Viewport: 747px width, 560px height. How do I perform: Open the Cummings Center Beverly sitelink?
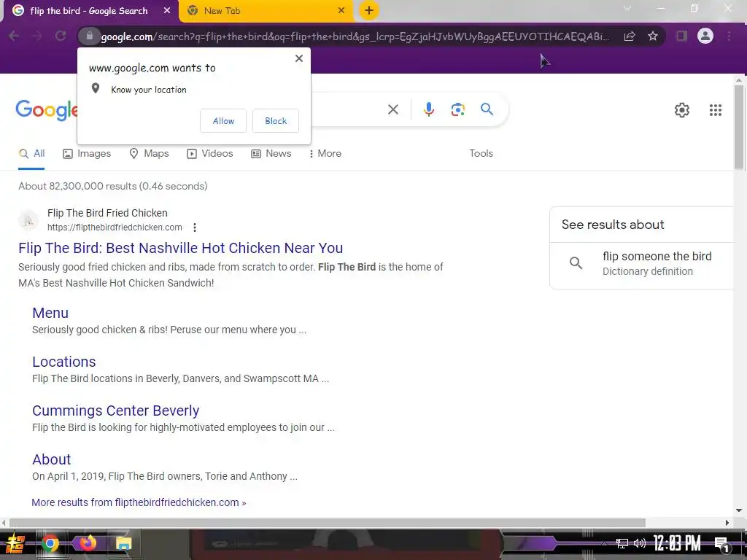click(116, 411)
